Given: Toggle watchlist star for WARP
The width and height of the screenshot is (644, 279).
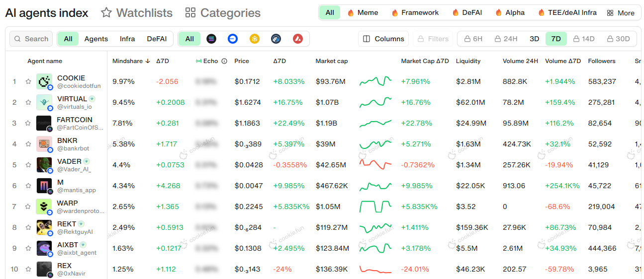Looking at the screenshot, I should point(28,207).
